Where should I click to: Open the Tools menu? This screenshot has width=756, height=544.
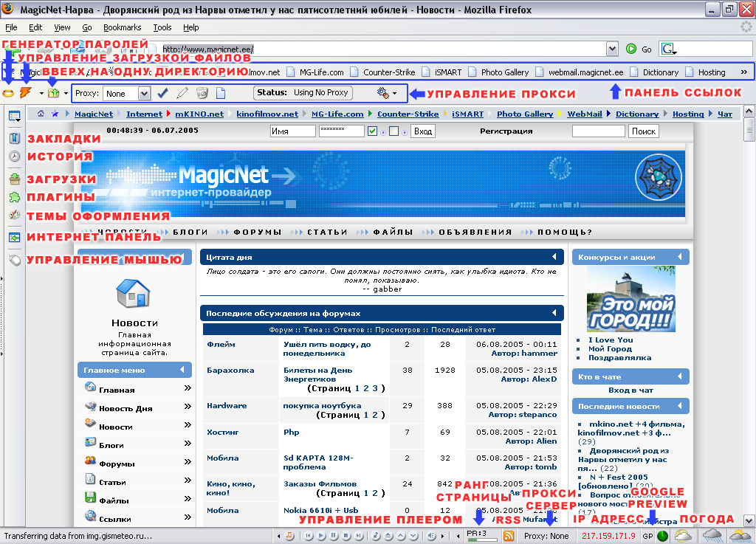coord(162,27)
